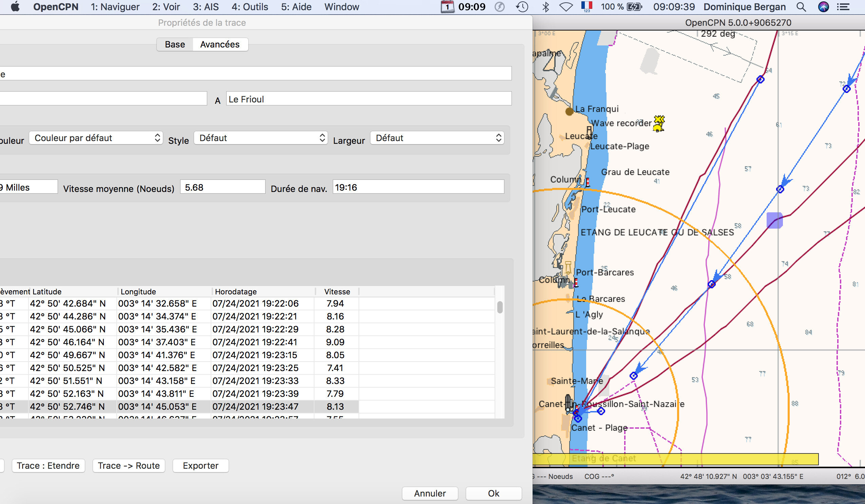Open the Notification Center list icon
The height and width of the screenshot is (504, 865).
[x=843, y=7]
